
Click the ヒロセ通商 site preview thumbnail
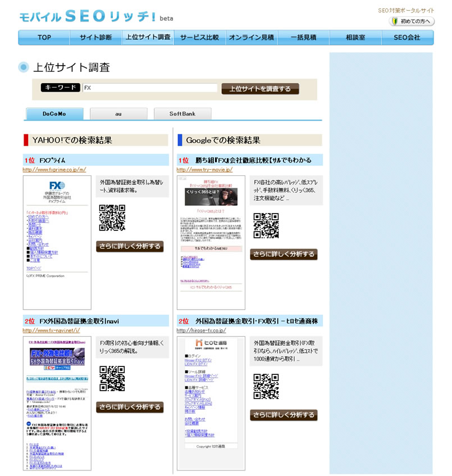pyautogui.click(x=211, y=403)
